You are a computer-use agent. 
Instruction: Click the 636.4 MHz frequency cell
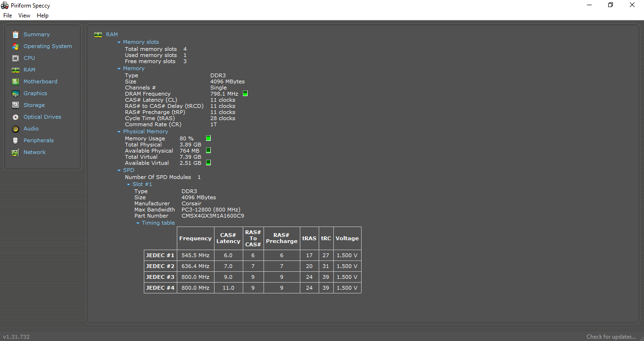click(195, 266)
